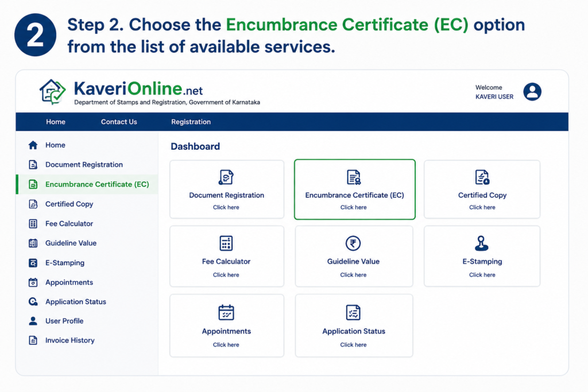The width and height of the screenshot is (588, 392).
Task: Click the Welcome text in header
Action: point(489,87)
